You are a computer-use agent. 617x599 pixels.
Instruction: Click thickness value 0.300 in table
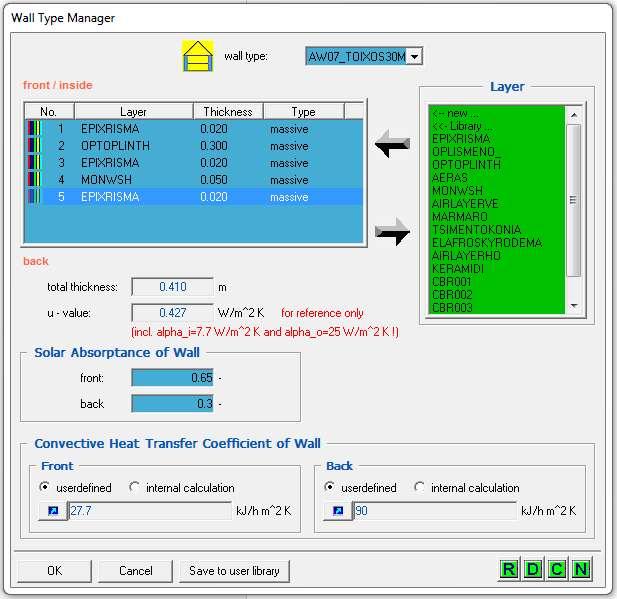pyautogui.click(x=214, y=146)
